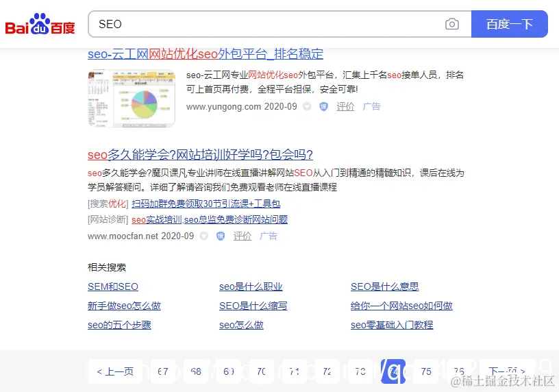
Task: Go to next page with 下一页
Action: [507, 371]
